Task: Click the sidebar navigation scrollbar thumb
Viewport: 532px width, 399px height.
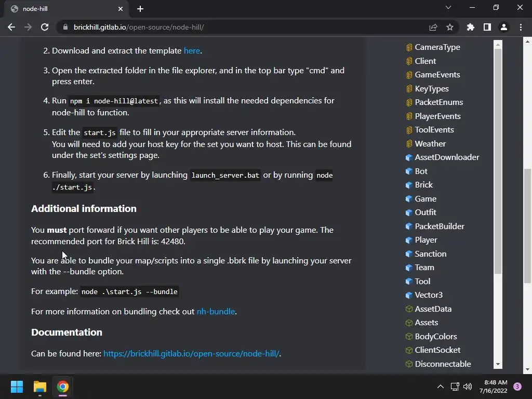Action: [x=498, y=161]
